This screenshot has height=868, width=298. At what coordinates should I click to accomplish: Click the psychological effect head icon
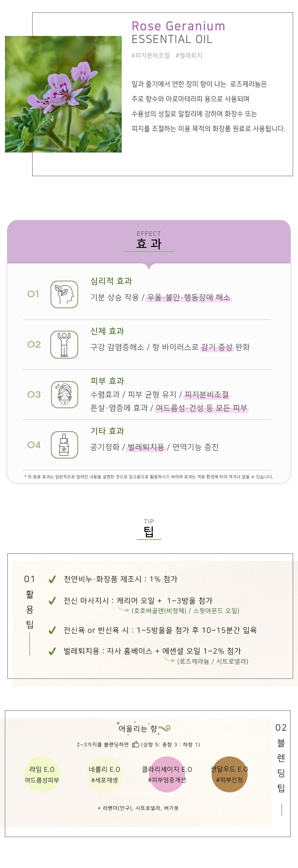pyautogui.click(x=64, y=294)
